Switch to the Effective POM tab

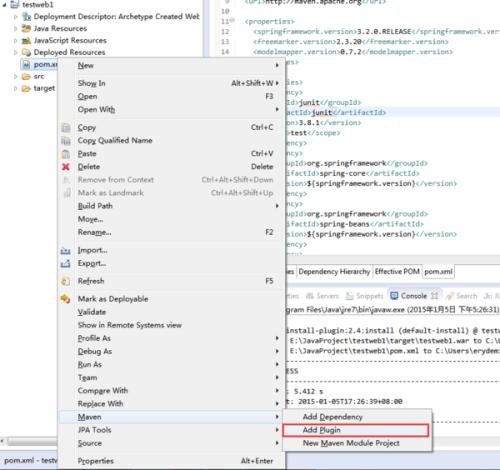click(x=397, y=272)
